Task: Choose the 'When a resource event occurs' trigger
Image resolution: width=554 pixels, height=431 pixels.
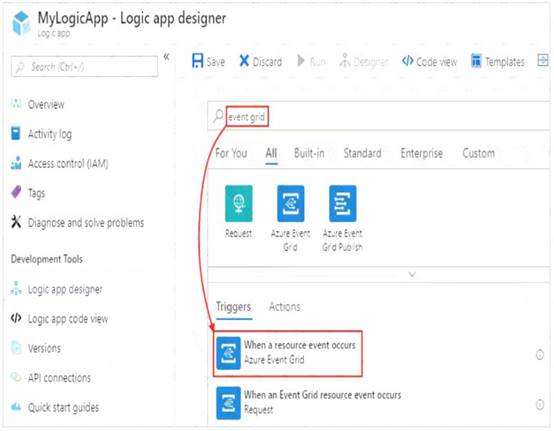Action: (x=288, y=353)
